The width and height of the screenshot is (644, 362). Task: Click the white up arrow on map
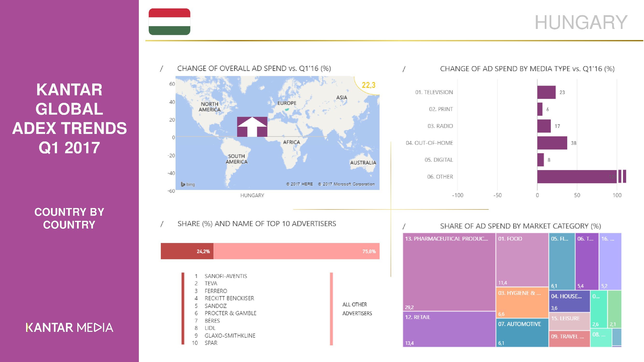click(x=252, y=127)
